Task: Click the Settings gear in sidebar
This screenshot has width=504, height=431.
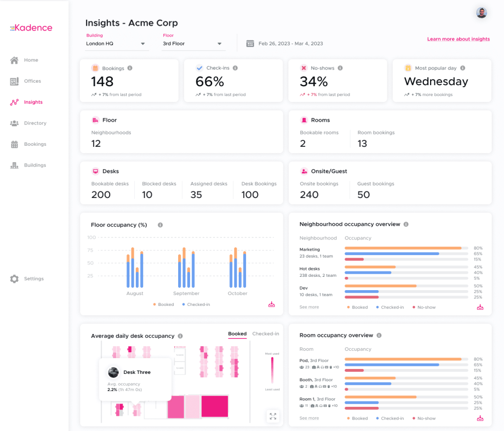Action: pos(15,279)
